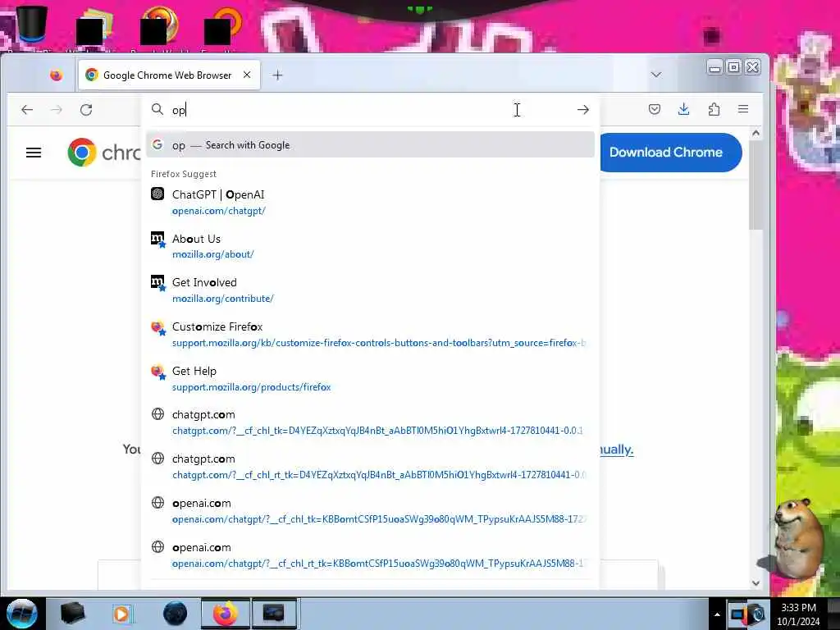The width and height of the screenshot is (840, 630).
Task: Pick Customize Firefox suggestion
Action: (x=370, y=335)
